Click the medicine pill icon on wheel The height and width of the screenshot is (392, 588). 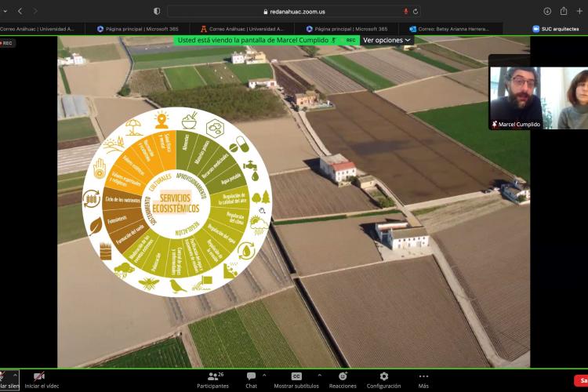[239, 145]
